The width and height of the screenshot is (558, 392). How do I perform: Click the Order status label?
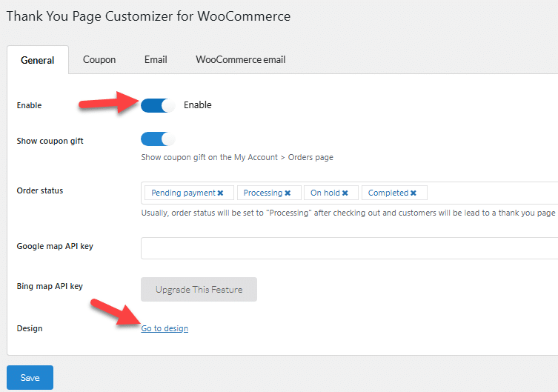click(40, 190)
